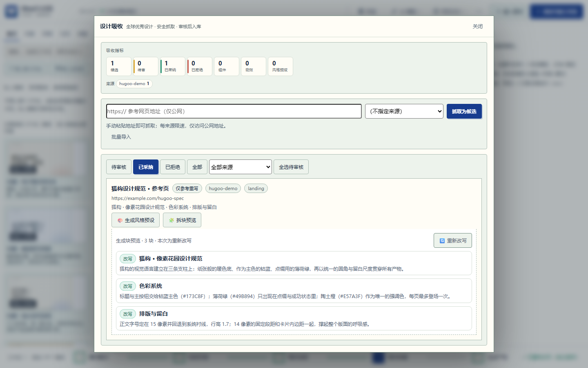Click the 全选待审核 button
Viewport: 588px width, 368px height.
[291, 167]
